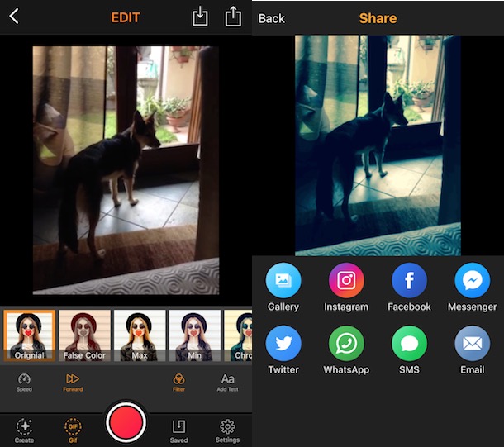Viewport: 504px width, 447px height.
Task: Apply the False Color filter
Action: [84, 335]
